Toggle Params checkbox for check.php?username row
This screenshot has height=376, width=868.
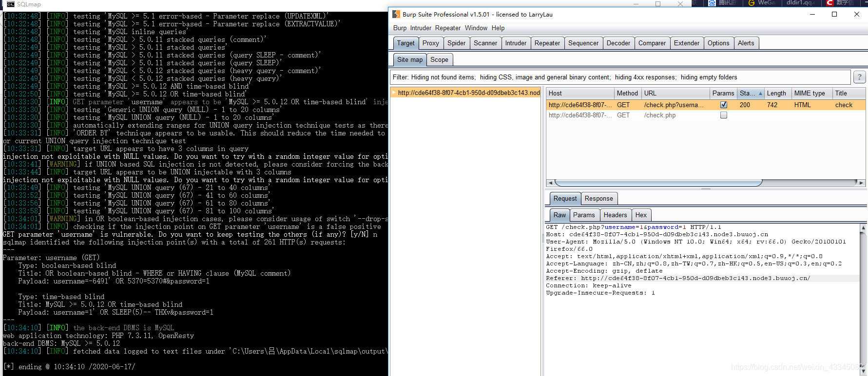coord(724,105)
